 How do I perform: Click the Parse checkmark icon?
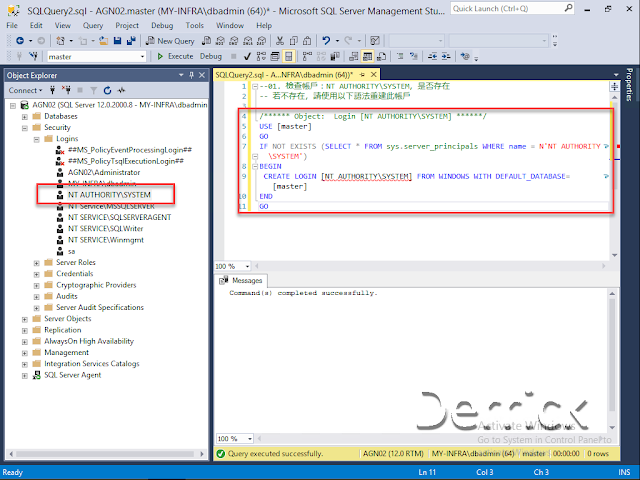(247, 56)
